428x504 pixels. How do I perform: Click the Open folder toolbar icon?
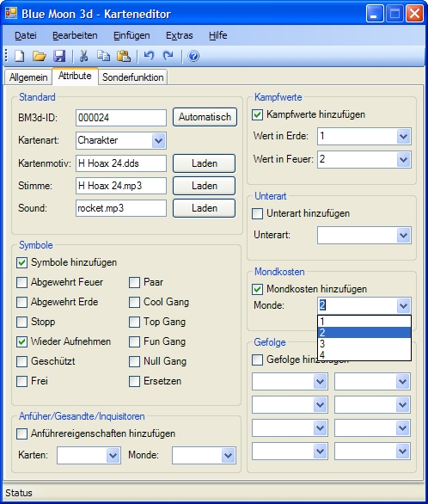click(x=40, y=56)
